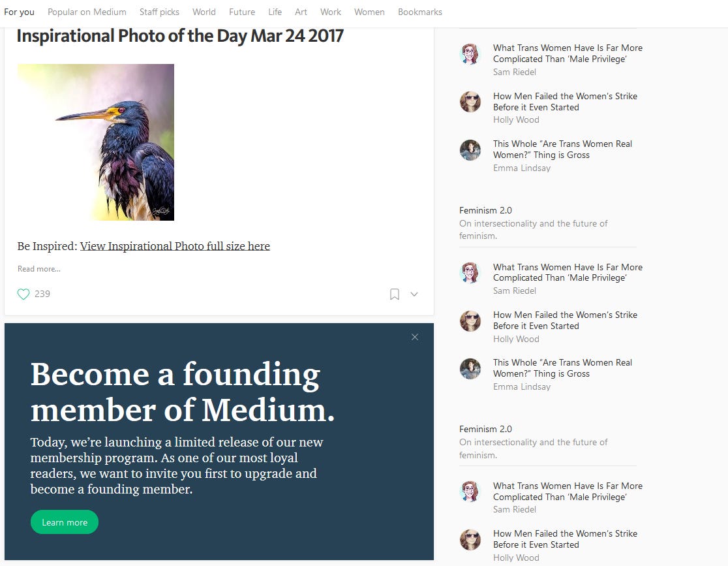Click Read more… under the photo
Viewport: 728px width, 566px height.
pos(39,268)
